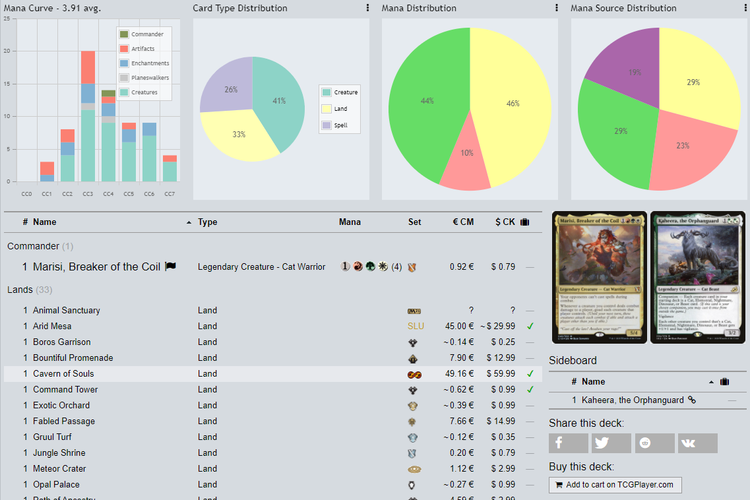This screenshot has height=500, width=750.
Task: Open Mana Source Distribution chart options menu
Action: click(x=744, y=8)
